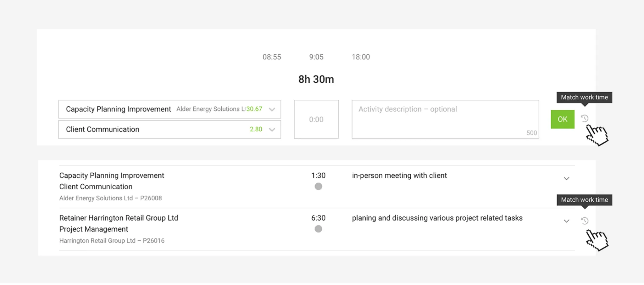Click Match work time icon next to OK button
The height and width of the screenshot is (285, 644).
point(585,119)
